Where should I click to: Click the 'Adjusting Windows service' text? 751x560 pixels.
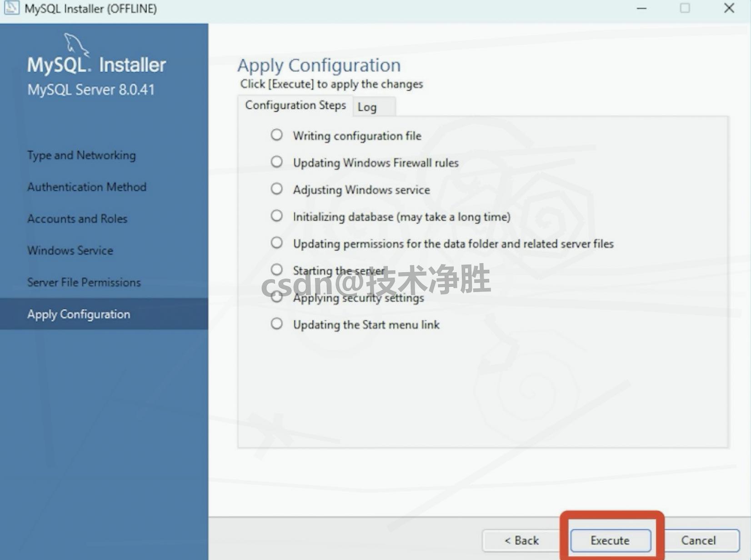point(361,190)
